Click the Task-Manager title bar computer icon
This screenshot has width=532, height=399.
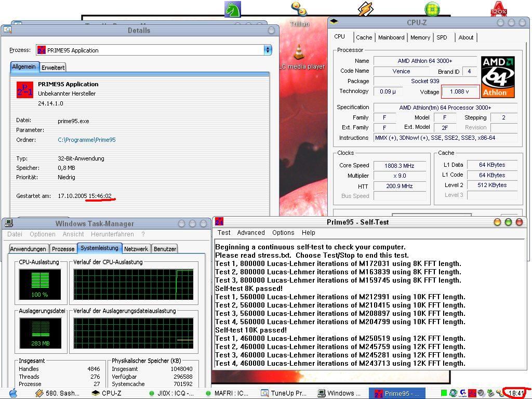pyautogui.click(x=9, y=223)
